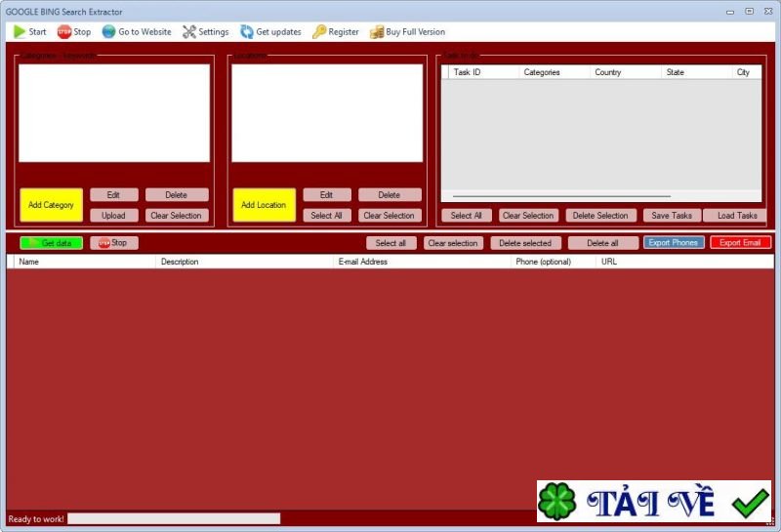Click the stop icon beside Get data
Image resolution: width=781 pixels, height=532 pixels.
tap(104, 243)
